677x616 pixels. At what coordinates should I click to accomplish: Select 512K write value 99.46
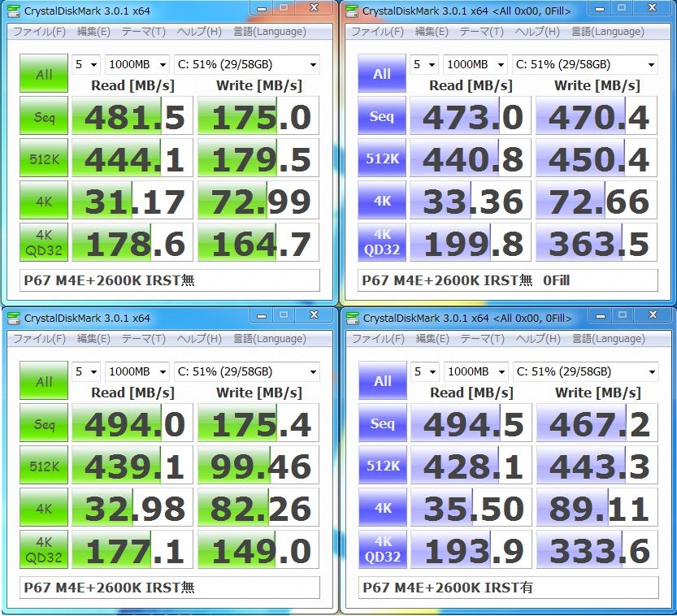(258, 465)
